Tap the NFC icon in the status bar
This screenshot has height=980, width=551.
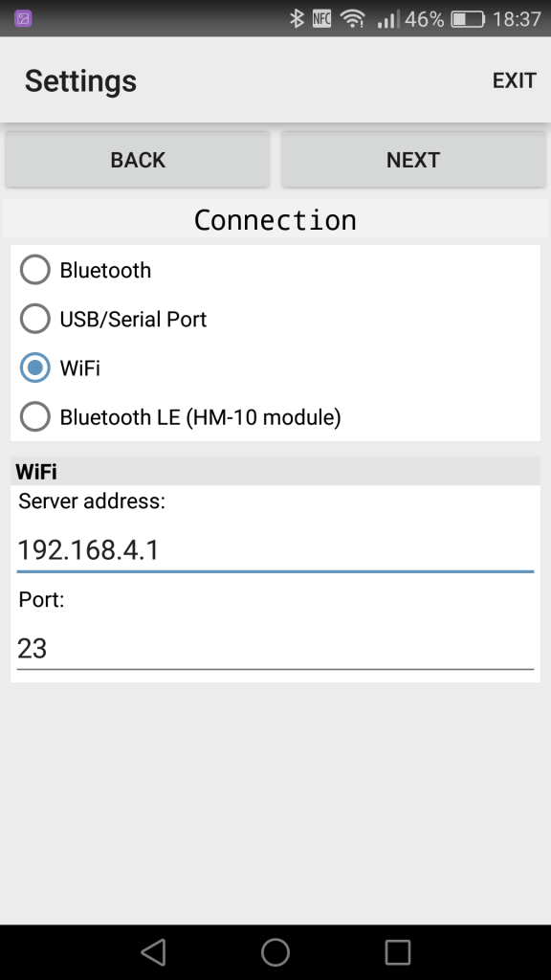click(323, 16)
